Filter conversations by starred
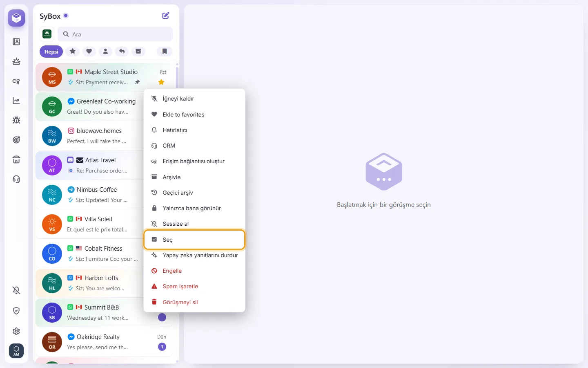This screenshot has width=588, height=368. [73, 52]
